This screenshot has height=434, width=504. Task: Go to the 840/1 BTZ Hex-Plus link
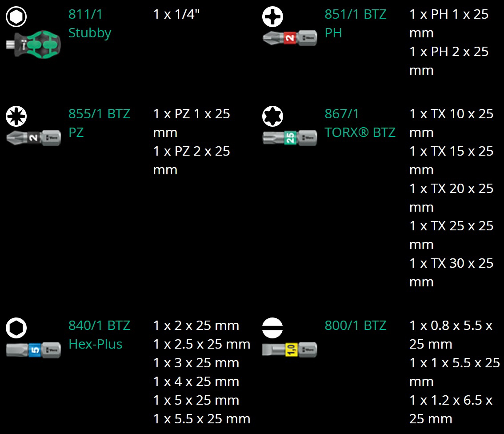pos(99,335)
